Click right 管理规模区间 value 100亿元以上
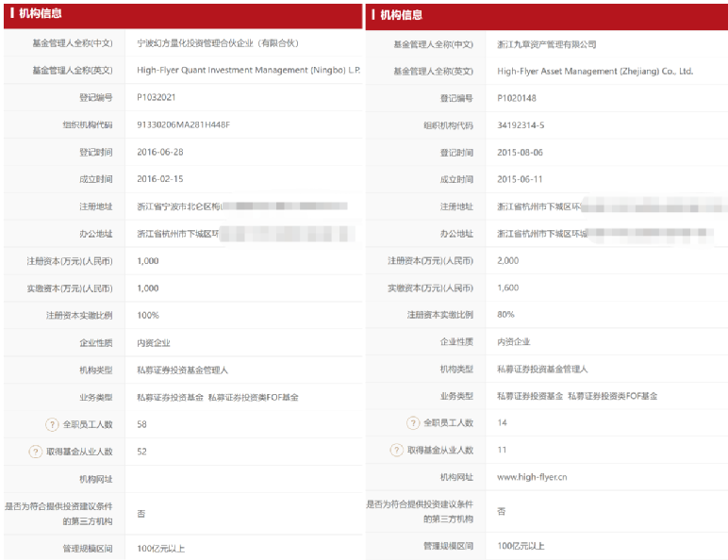 [521, 546]
